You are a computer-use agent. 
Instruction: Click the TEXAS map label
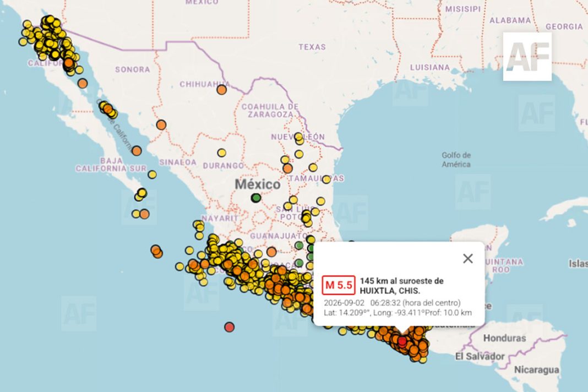[312, 47]
